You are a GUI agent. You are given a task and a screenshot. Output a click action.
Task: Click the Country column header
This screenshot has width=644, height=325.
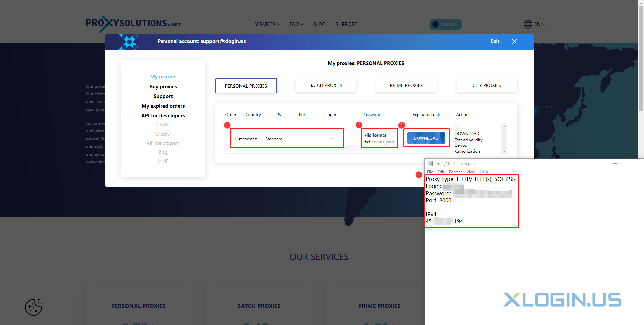click(253, 114)
